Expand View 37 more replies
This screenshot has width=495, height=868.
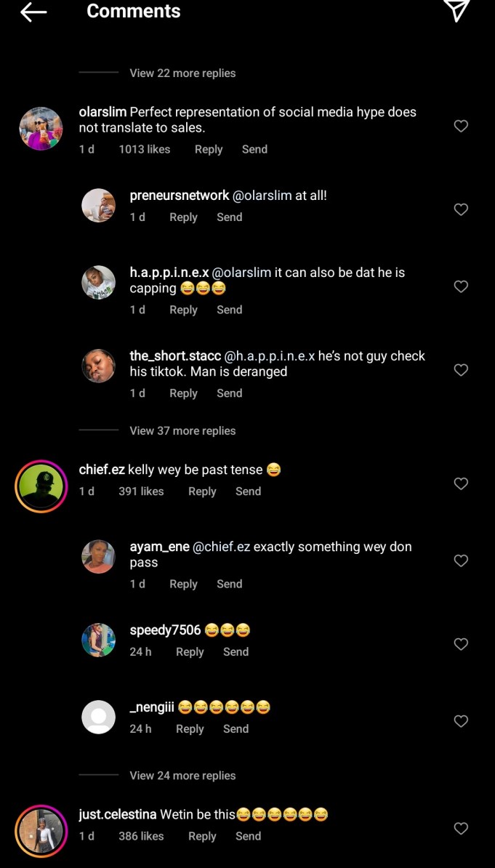click(x=182, y=430)
